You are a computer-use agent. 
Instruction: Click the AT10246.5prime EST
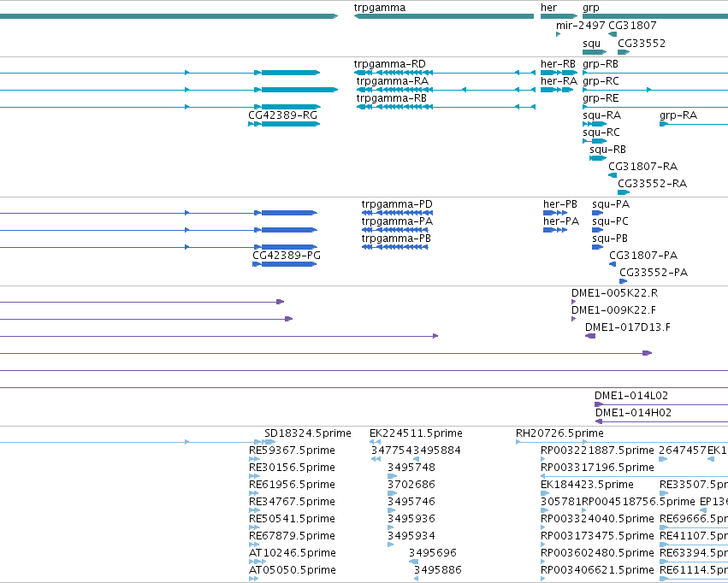click(257, 562)
